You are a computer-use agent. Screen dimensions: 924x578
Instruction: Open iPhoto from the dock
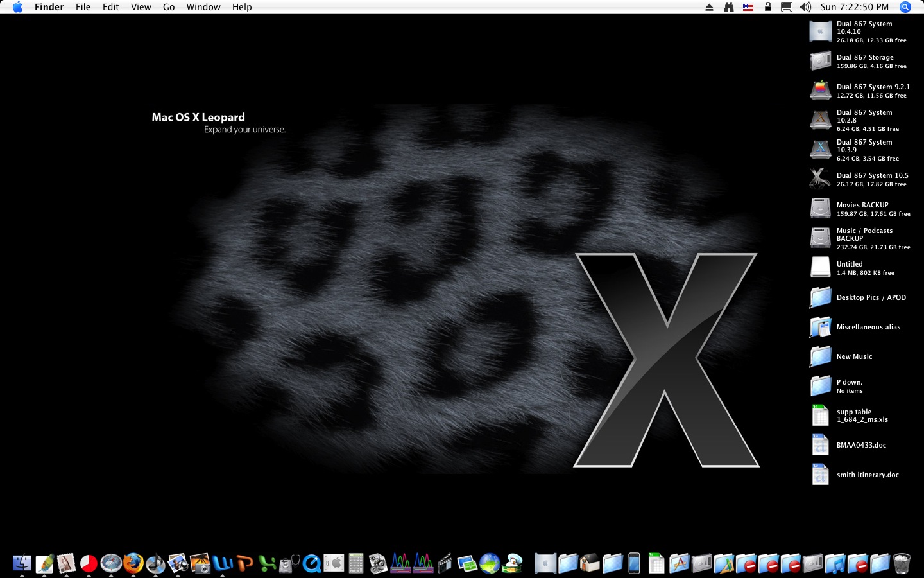click(178, 563)
